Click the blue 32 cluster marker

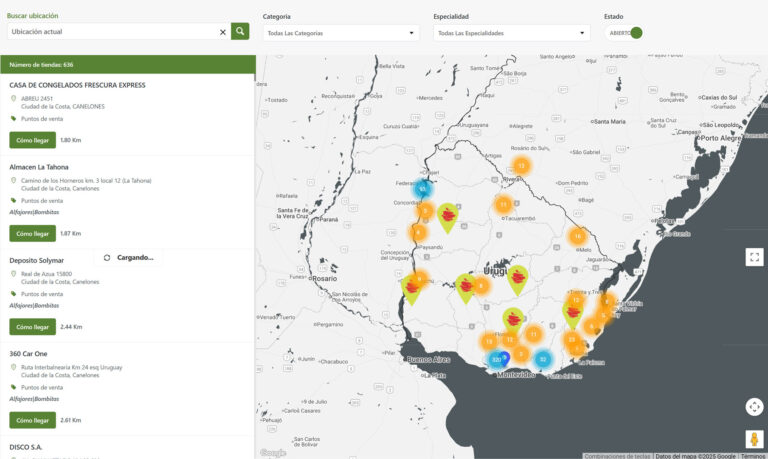[x=543, y=359]
